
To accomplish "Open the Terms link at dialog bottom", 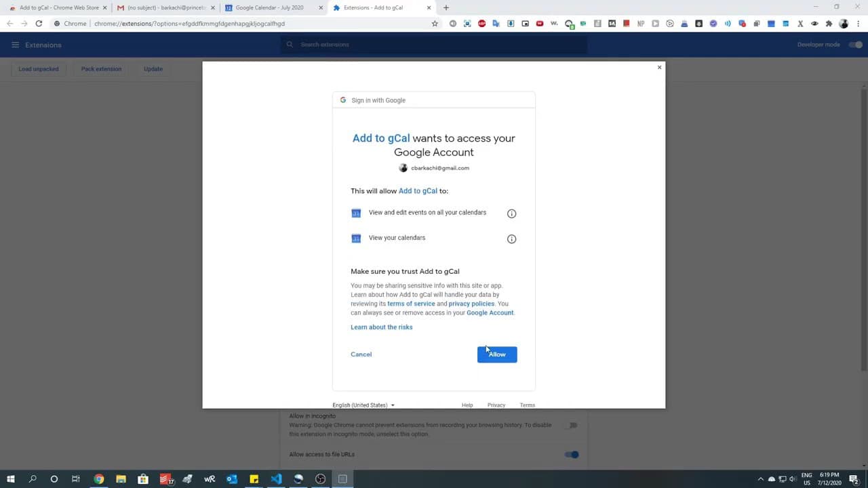I will pyautogui.click(x=528, y=405).
